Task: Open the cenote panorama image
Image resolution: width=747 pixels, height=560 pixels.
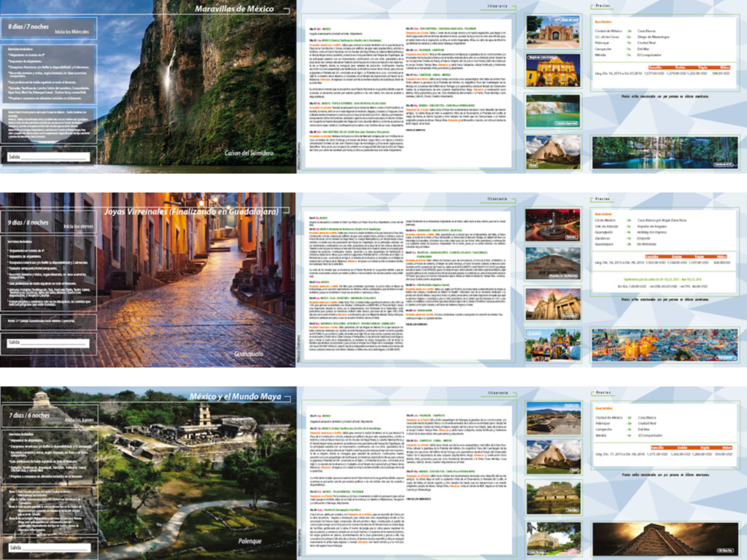Action: (665, 152)
